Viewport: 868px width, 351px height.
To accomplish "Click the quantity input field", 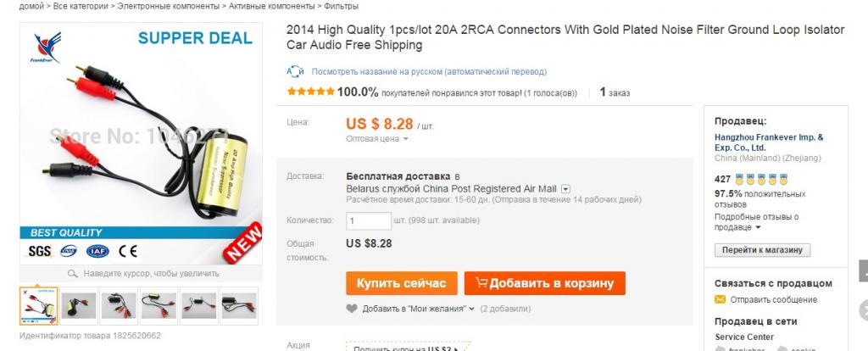I will click(368, 220).
